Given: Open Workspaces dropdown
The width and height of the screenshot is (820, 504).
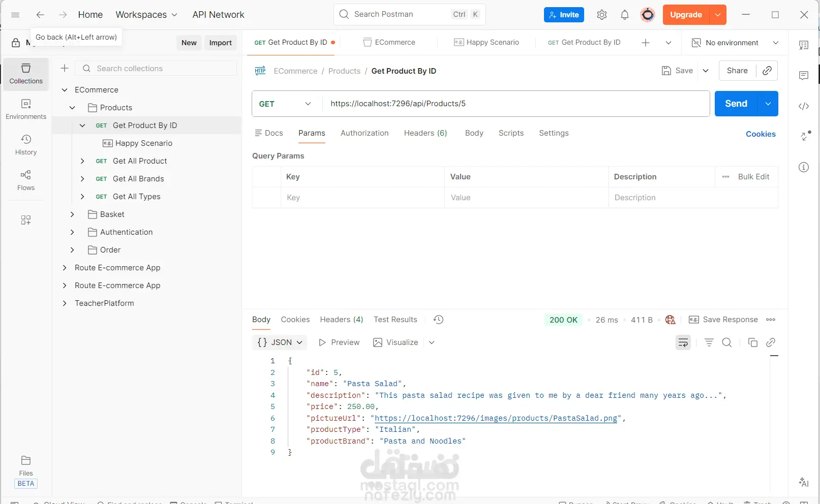Looking at the screenshot, I should click(146, 15).
